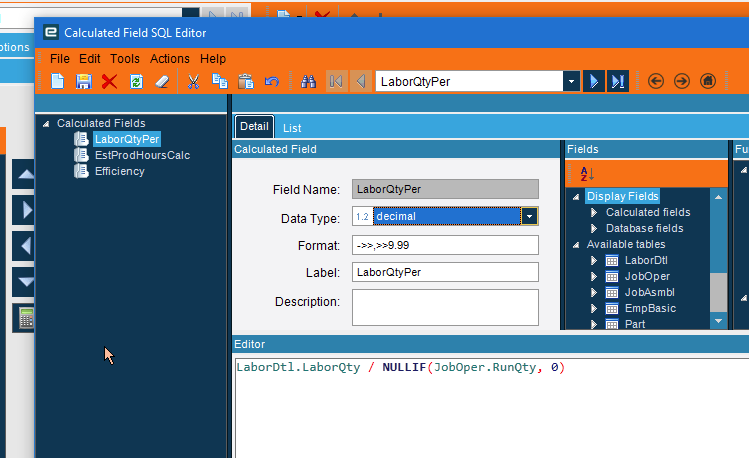Expand the EmpBasic table node
Viewport: 749px width, 458px height.
pos(594,309)
